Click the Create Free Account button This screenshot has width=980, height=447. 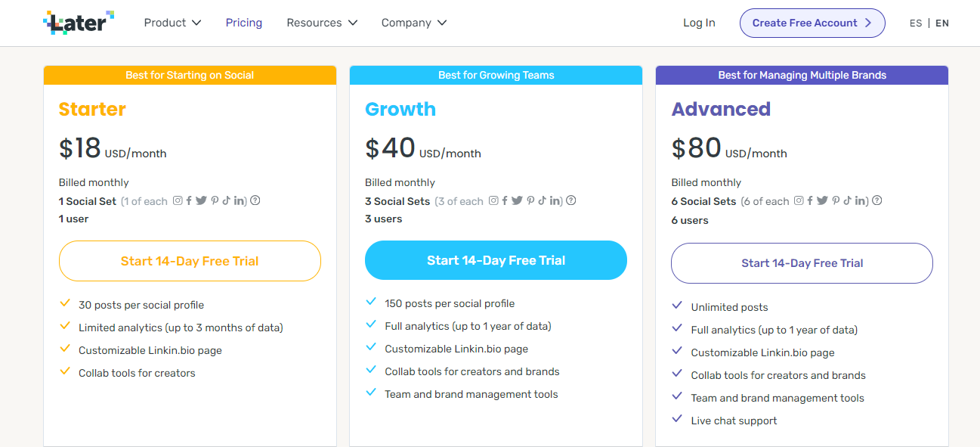click(x=812, y=23)
